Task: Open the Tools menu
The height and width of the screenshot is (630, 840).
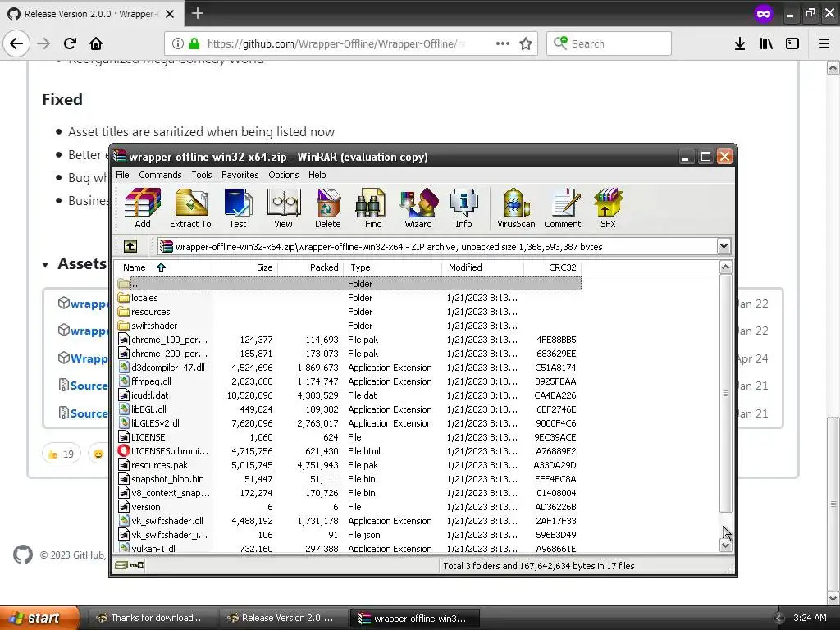Action: pyautogui.click(x=202, y=175)
